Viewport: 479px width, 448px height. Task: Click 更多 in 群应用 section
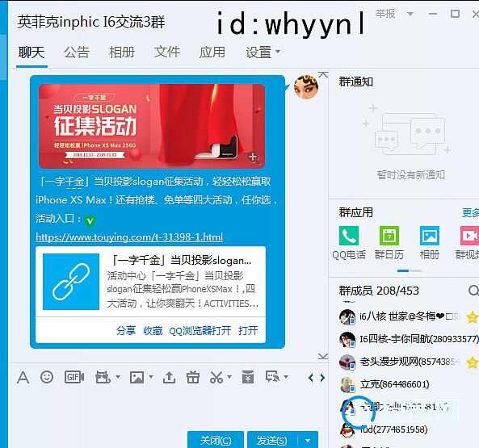pos(470,213)
